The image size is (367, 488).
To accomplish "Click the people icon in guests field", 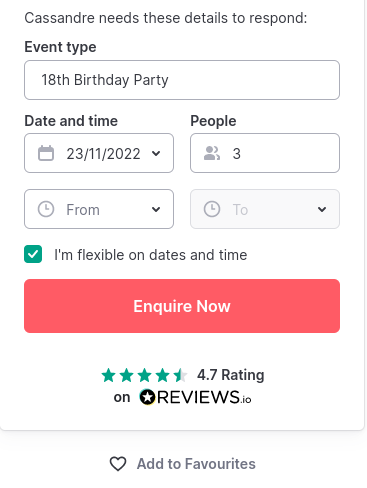I will pos(212,153).
